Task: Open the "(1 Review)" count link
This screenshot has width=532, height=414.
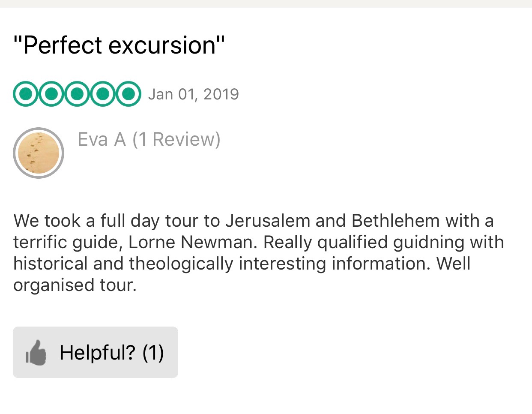Action: (x=176, y=139)
